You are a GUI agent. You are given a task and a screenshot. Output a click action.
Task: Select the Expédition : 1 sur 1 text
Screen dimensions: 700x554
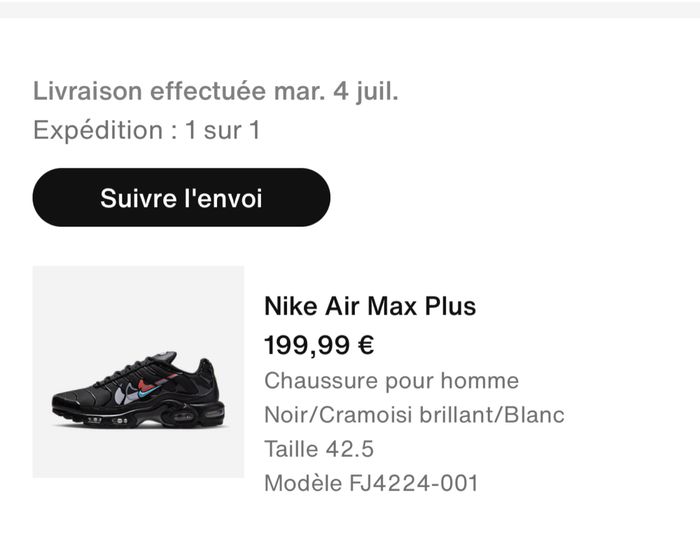[x=146, y=130]
